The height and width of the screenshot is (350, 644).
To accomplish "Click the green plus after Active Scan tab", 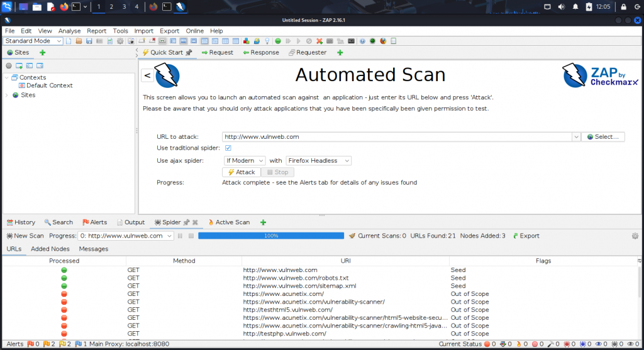I will click(x=264, y=222).
